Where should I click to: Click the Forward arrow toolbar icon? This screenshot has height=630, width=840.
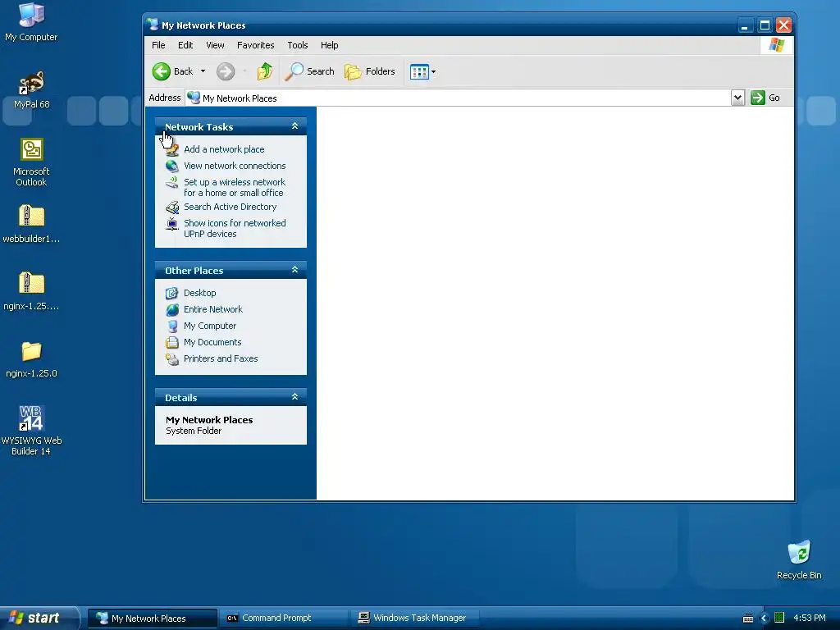tap(226, 71)
